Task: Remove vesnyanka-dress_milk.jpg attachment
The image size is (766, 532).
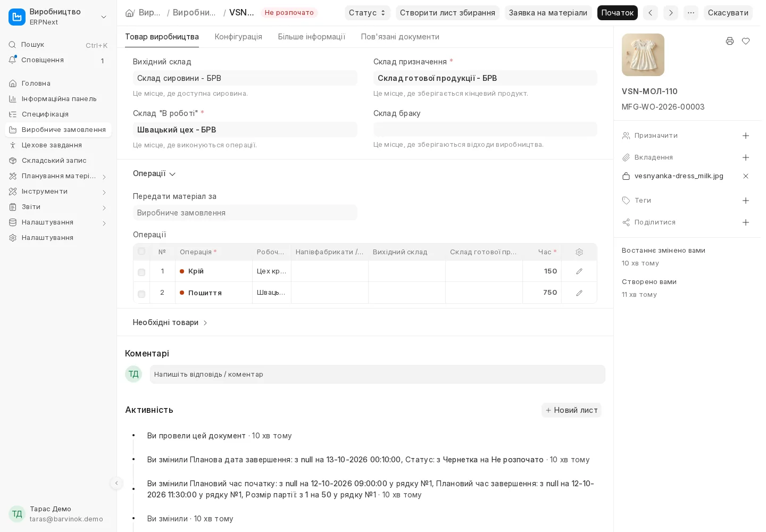Action: pos(746,176)
